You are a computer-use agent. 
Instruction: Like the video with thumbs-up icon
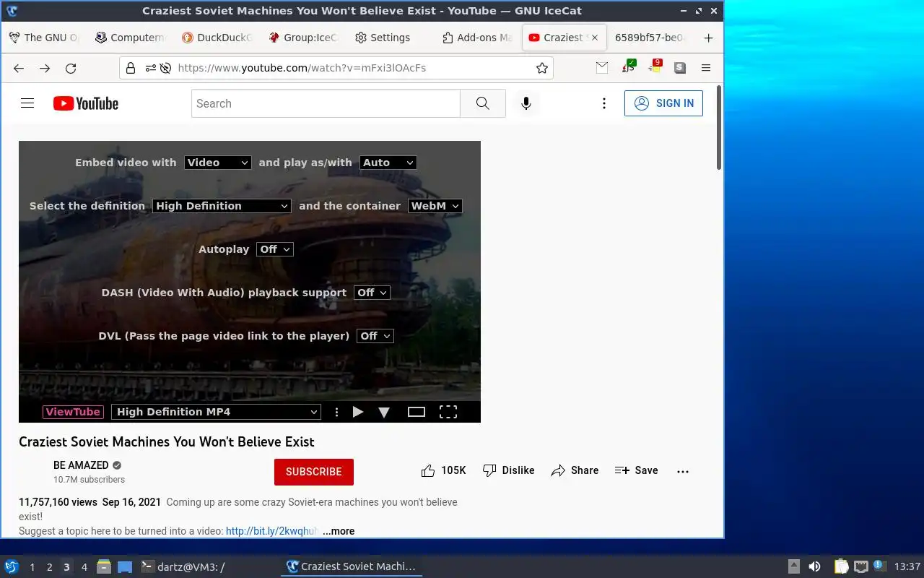[428, 471]
